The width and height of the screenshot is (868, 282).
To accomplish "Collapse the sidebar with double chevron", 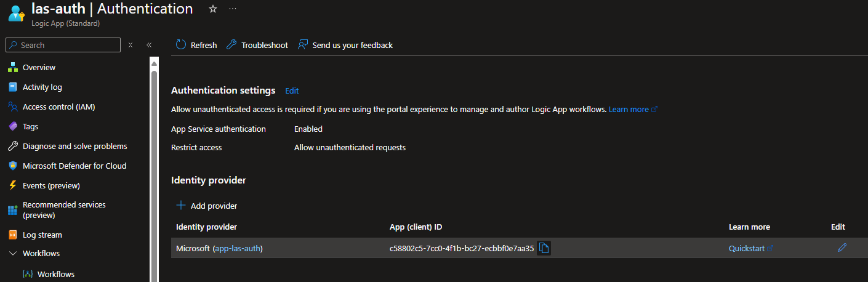I will coord(149,45).
